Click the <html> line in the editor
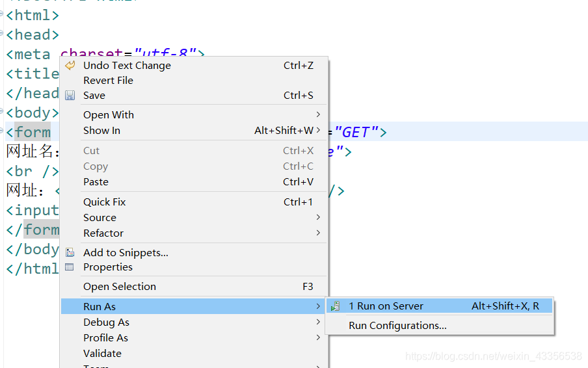 [x=33, y=16]
